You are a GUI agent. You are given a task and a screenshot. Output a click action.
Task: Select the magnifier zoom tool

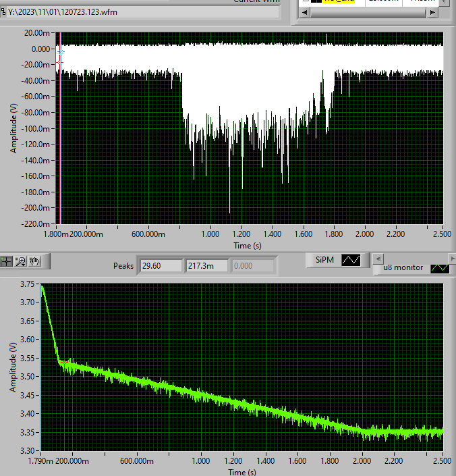(21, 261)
